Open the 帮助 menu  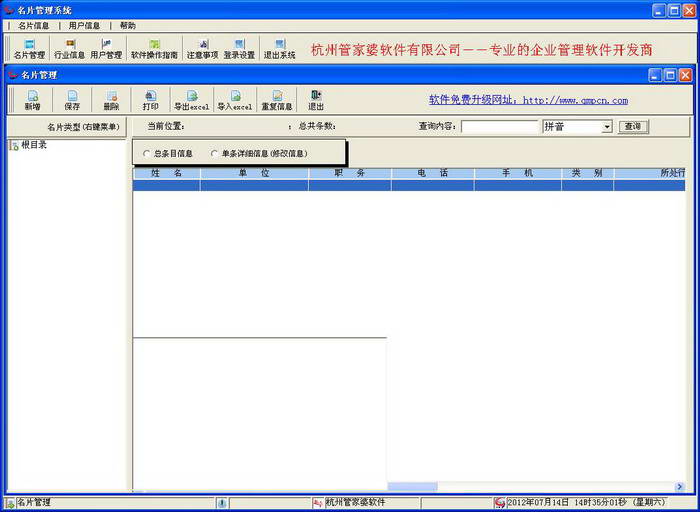click(127, 25)
